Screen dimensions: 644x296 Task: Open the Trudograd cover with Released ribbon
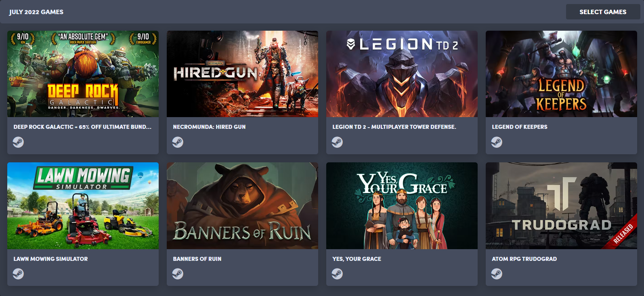561,206
